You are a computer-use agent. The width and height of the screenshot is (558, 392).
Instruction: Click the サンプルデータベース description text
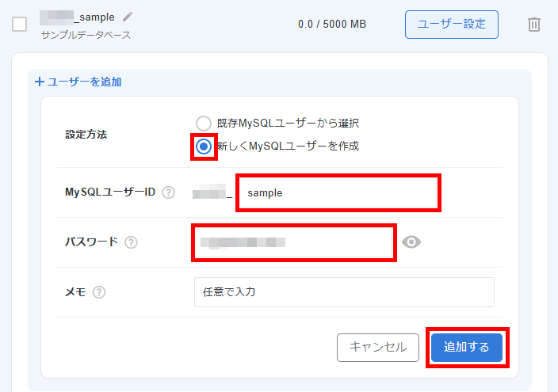(x=86, y=36)
